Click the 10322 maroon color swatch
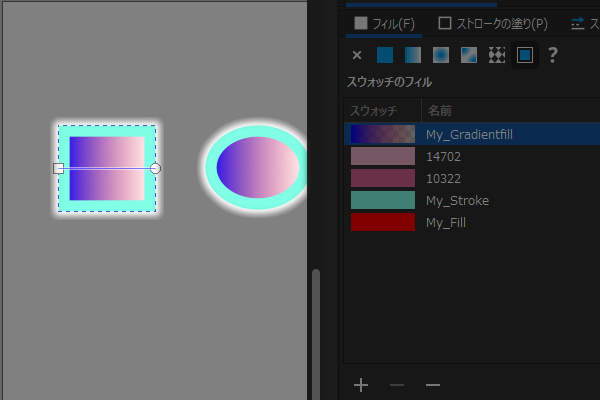 click(383, 178)
